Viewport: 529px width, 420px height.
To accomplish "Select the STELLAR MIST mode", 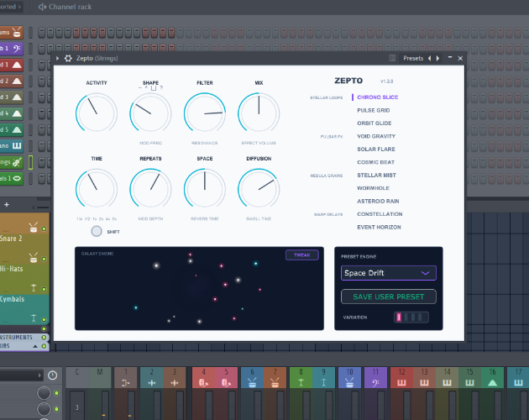I will pyautogui.click(x=376, y=176).
